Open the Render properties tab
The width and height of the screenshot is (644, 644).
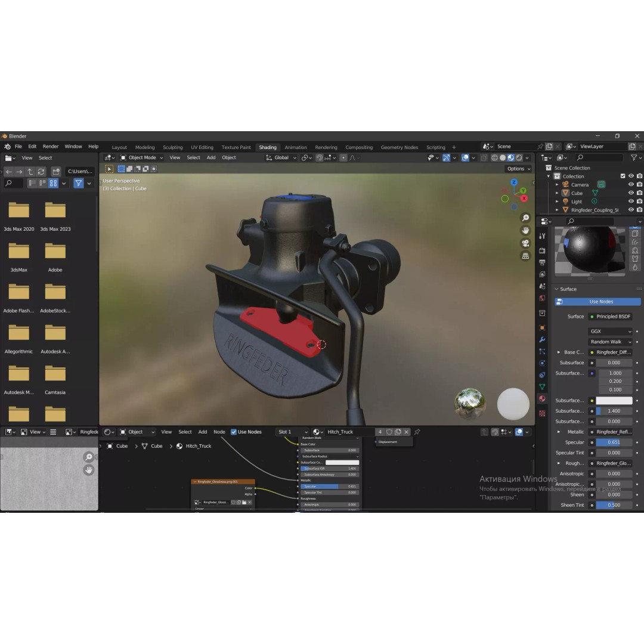tap(542, 250)
